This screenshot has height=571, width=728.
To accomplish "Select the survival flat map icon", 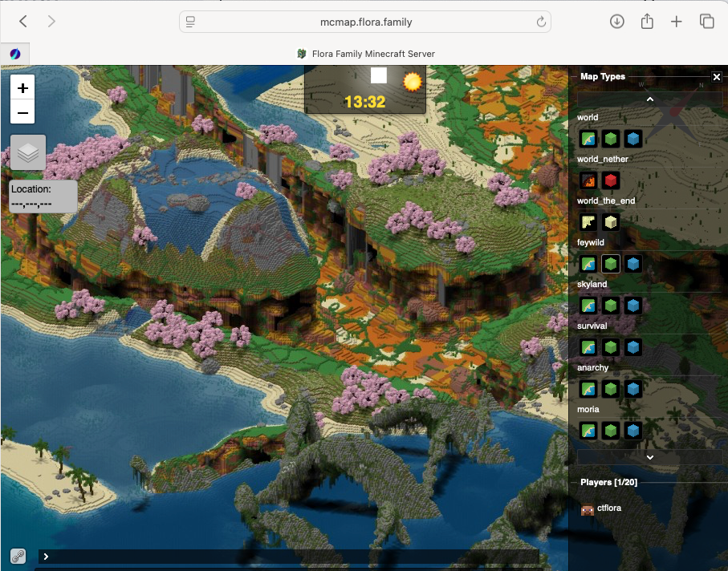I will click(x=588, y=347).
